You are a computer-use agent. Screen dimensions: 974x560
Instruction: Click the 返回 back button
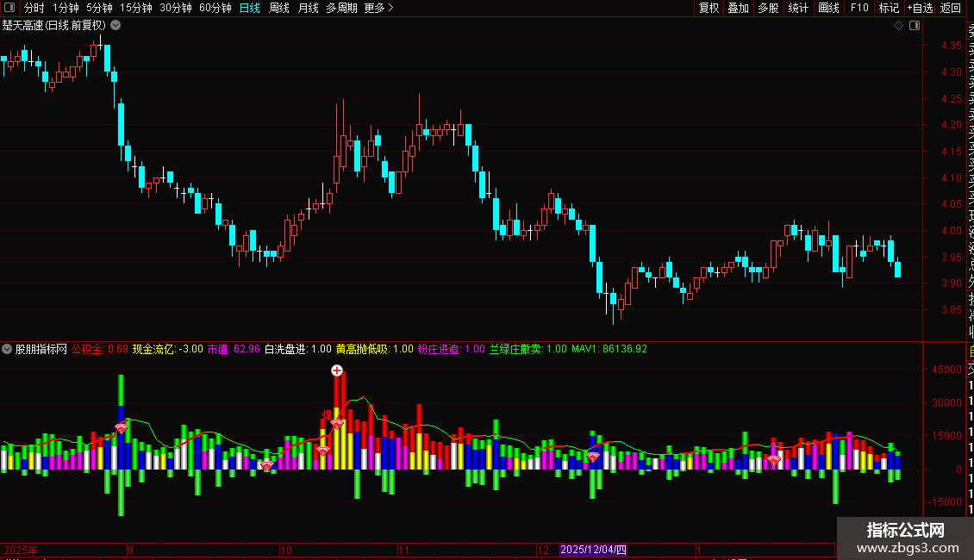tap(951, 8)
